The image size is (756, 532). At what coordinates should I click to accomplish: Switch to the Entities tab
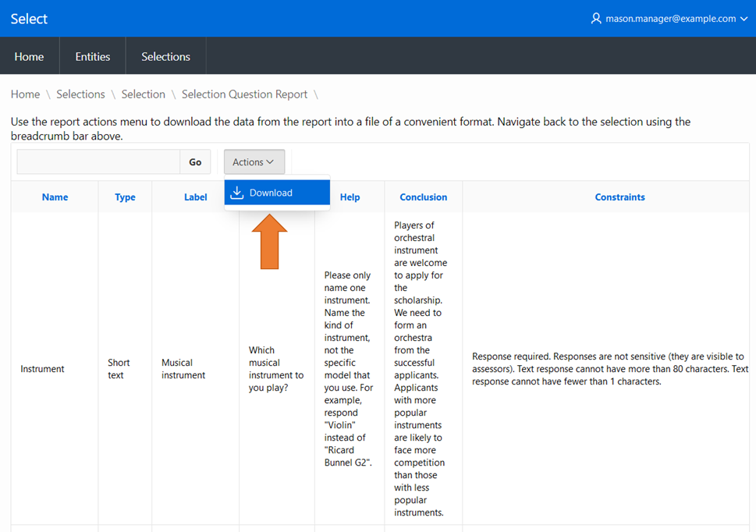pyautogui.click(x=93, y=56)
